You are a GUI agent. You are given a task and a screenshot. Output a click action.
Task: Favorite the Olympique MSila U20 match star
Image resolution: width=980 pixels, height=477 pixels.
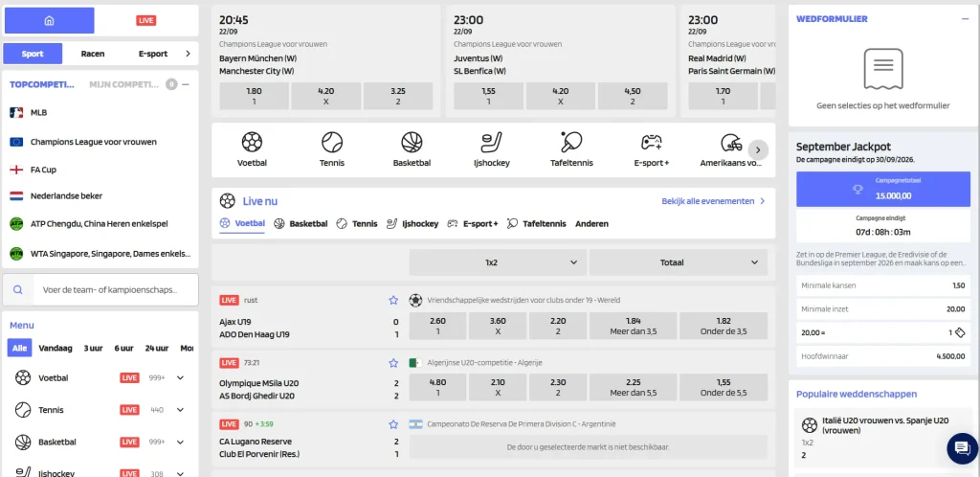click(x=393, y=363)
